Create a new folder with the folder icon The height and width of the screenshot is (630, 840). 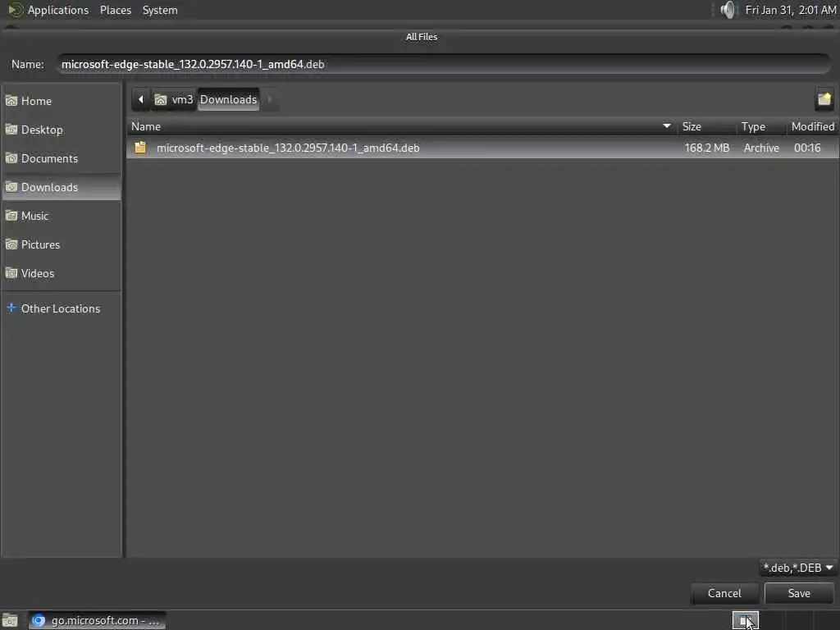point(824,99)
